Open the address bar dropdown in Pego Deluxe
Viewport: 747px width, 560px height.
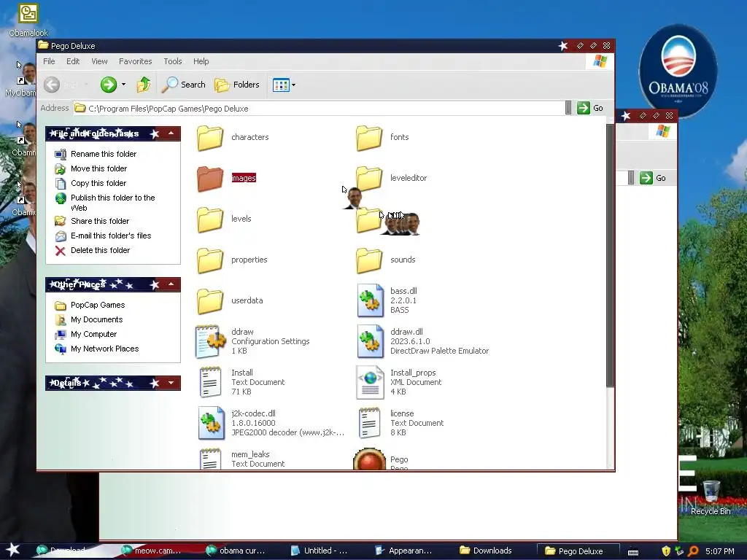568,108
